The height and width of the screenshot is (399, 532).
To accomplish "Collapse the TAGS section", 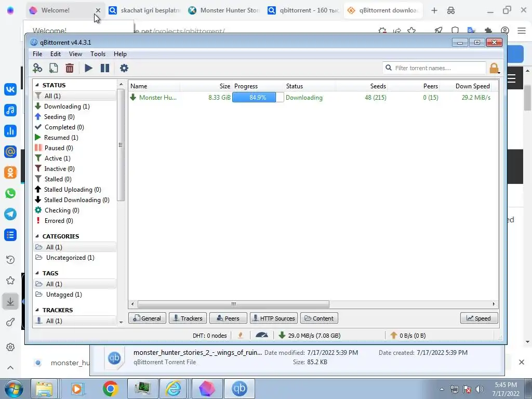I will tap(37, 273).
